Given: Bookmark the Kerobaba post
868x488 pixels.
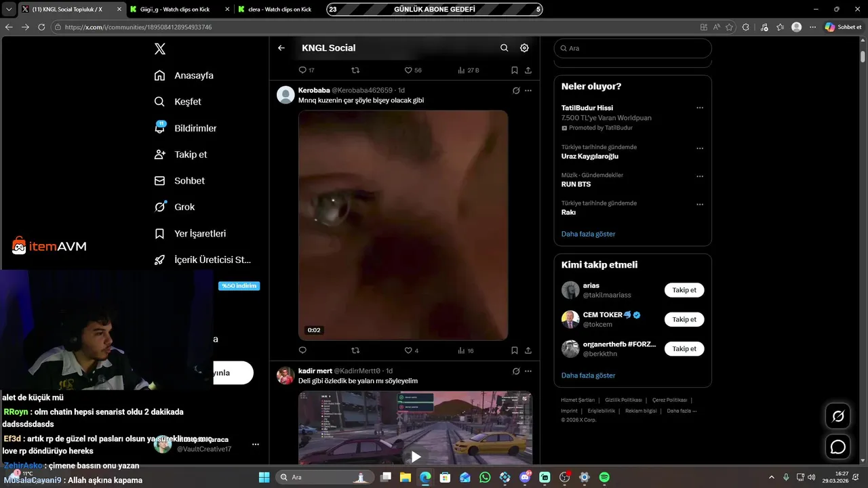Looking at the screenshot, I should [515, 350].
